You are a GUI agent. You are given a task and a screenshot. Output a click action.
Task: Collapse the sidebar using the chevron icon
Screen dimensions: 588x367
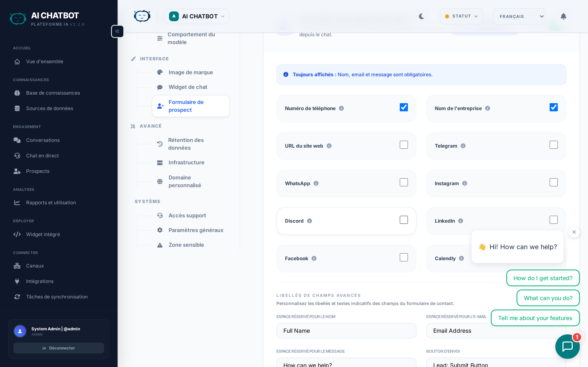coord(117,31)
